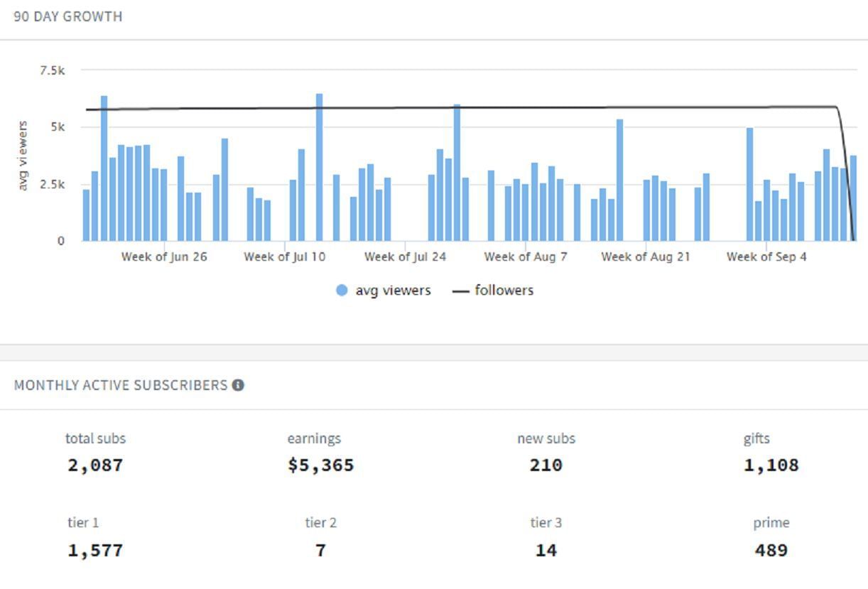Click the new subs value 210
Screen dimensions: 868x589
pyautogui.click(x=546, y=465)
